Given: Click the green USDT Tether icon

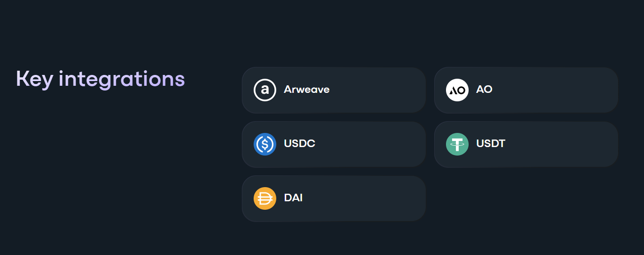Looking at the screenshot, I should (457, 144).
